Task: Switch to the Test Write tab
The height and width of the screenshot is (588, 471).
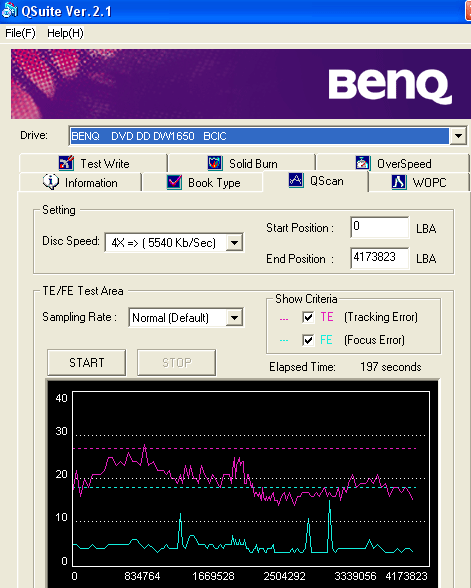Action: pos(93,164)
